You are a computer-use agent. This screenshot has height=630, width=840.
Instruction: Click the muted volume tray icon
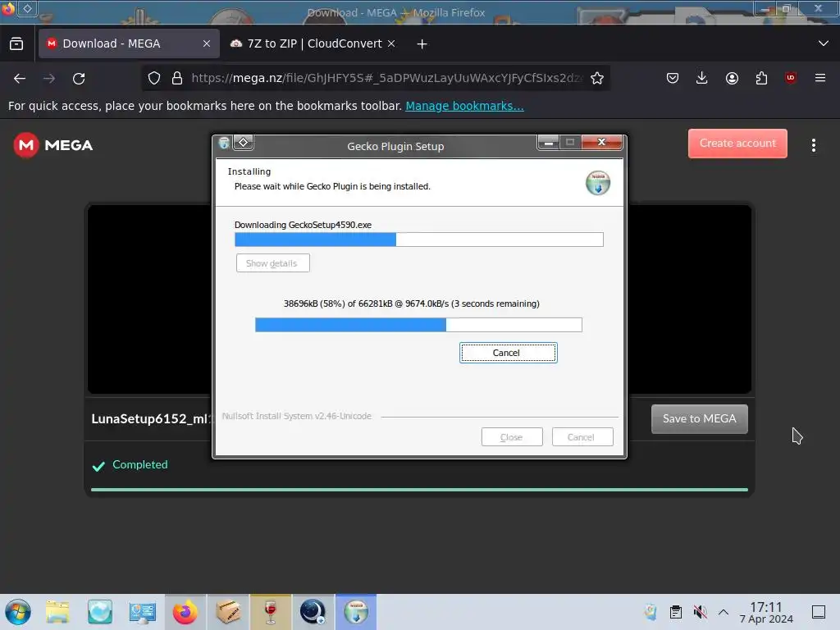pos(700,612)
